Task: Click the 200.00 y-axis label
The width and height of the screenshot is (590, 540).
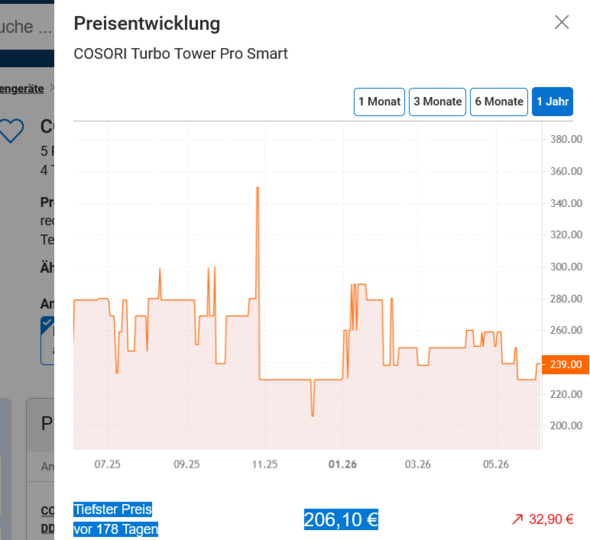Action: tap(566, 426)
